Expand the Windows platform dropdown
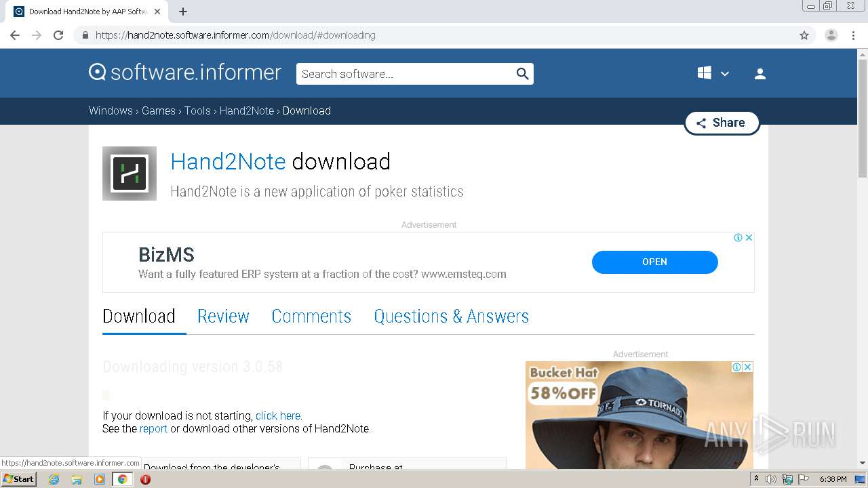The height and width of the screenshot is (488, 868). 713,73
